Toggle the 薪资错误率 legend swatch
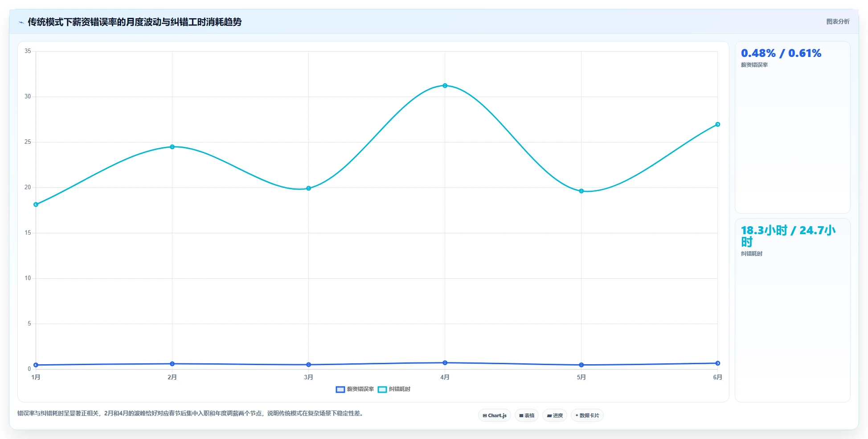 pyautogui.click(x=340, y=390)
